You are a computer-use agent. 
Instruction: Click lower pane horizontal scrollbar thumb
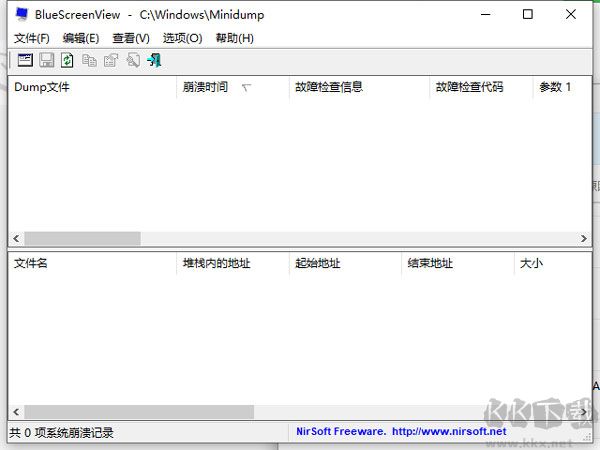[139, 412]
